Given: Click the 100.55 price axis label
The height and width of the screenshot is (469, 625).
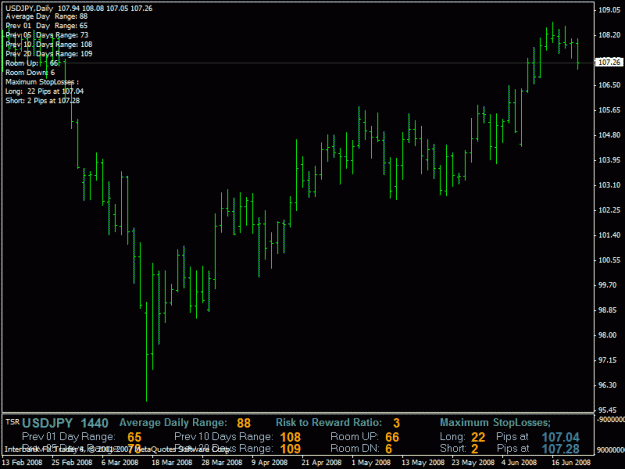Looking at the screenshot, I should coord(609,260).
